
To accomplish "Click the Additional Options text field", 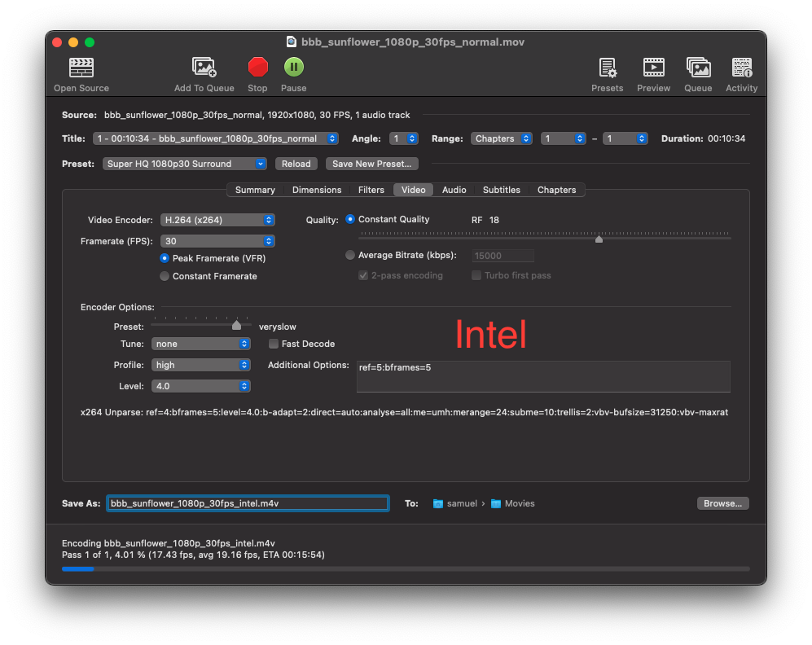I will pos(543,376).
